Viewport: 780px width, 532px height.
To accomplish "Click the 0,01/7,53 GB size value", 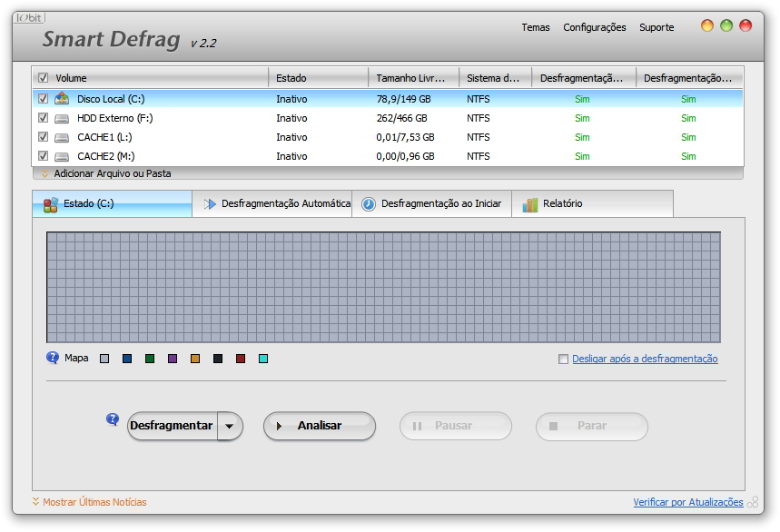I will pyautogui.click(x=405, y=137).
